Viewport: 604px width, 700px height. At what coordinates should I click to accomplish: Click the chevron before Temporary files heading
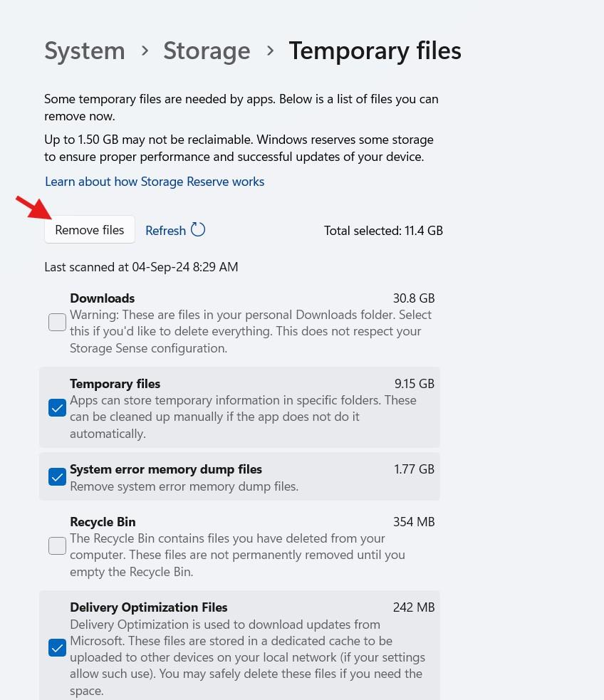pos(270,51)
